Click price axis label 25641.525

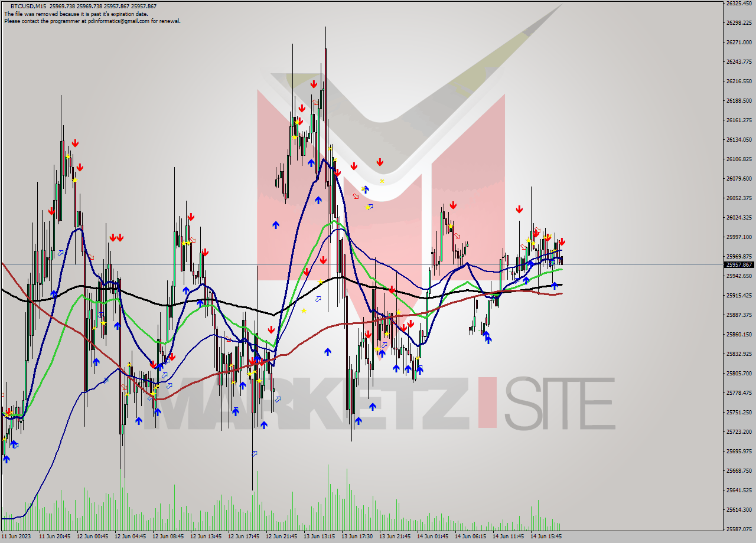[739, 490]
